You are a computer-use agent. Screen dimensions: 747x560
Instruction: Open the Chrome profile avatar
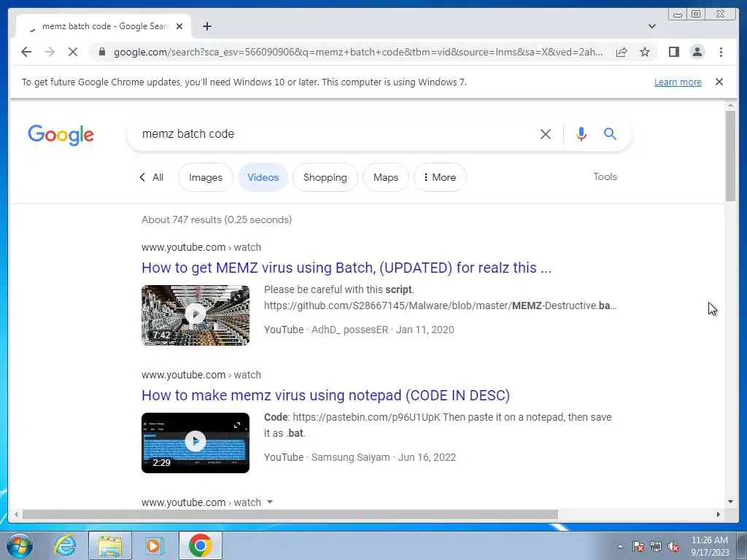[x=697, y=52]
